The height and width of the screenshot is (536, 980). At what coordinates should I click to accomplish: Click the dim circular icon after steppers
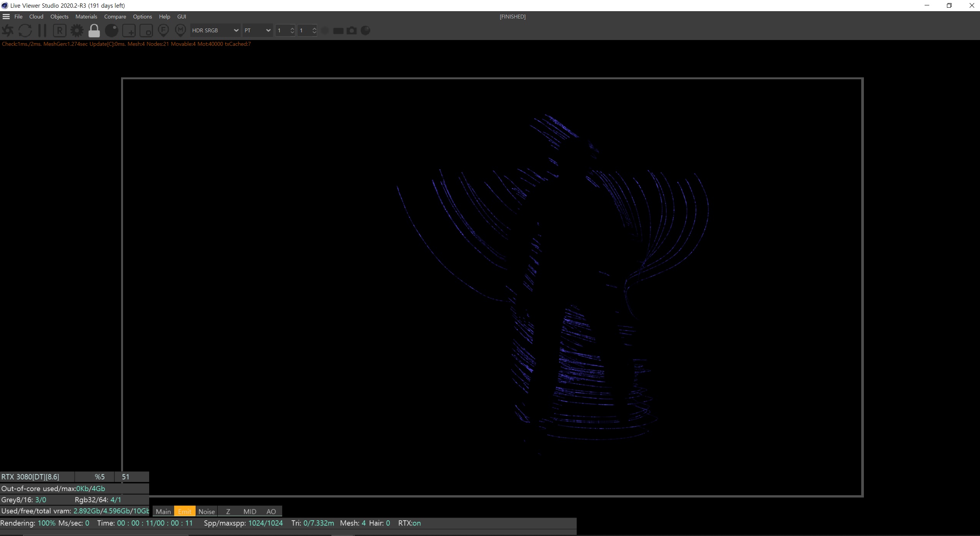click(325, 30)
